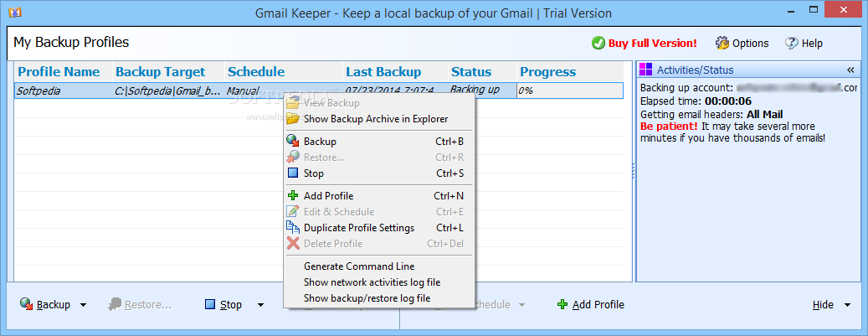Viewport: 868px width, 336px height.
Task: Click the bottom Add Profile button label
Action: pos(598,304)
